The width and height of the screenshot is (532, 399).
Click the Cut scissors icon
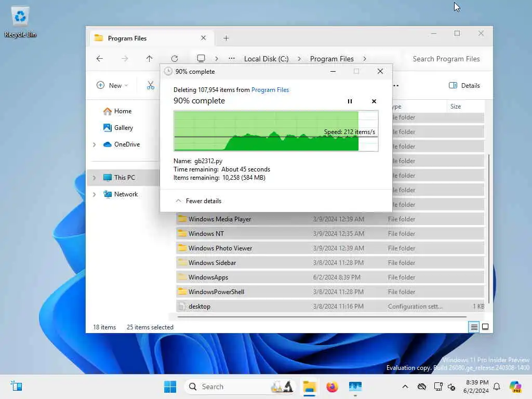[151, 86]
